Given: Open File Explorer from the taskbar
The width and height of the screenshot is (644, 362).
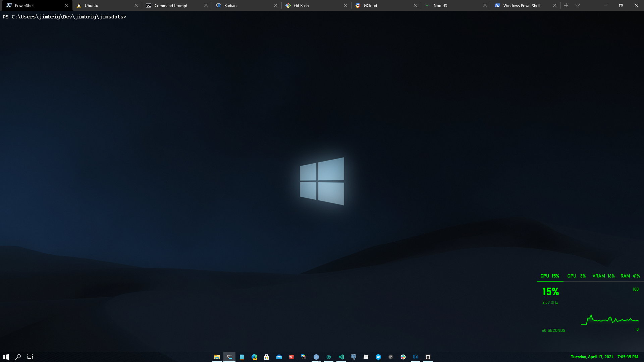Looking at the screenshot, I should click(217, 357).
